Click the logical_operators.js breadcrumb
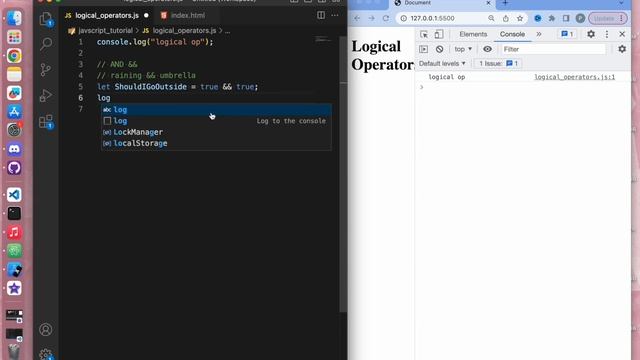Viewport: 640px width, 360px height. (184, 31)
